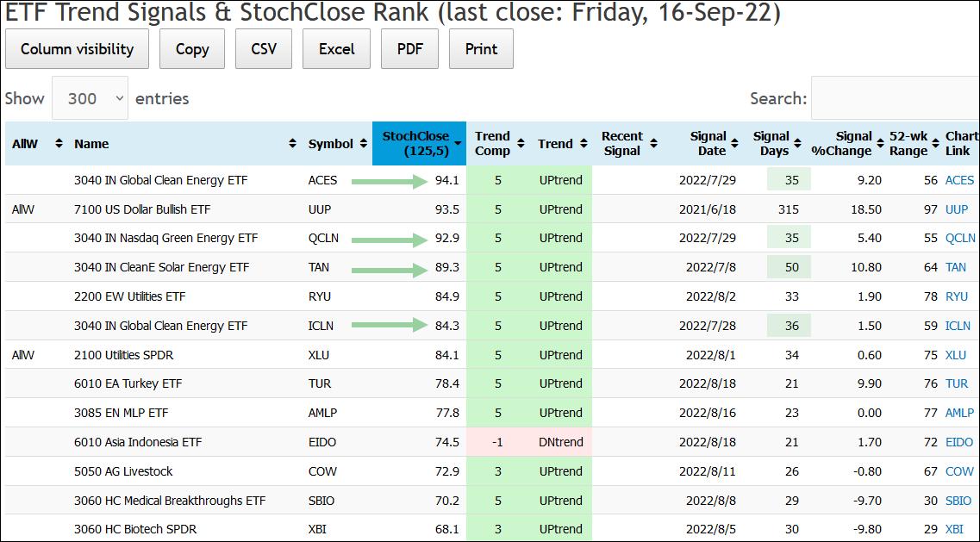Download the table as PDF
Image resolution: width=980 pixels, height=542 pixels.
[410, 49]
